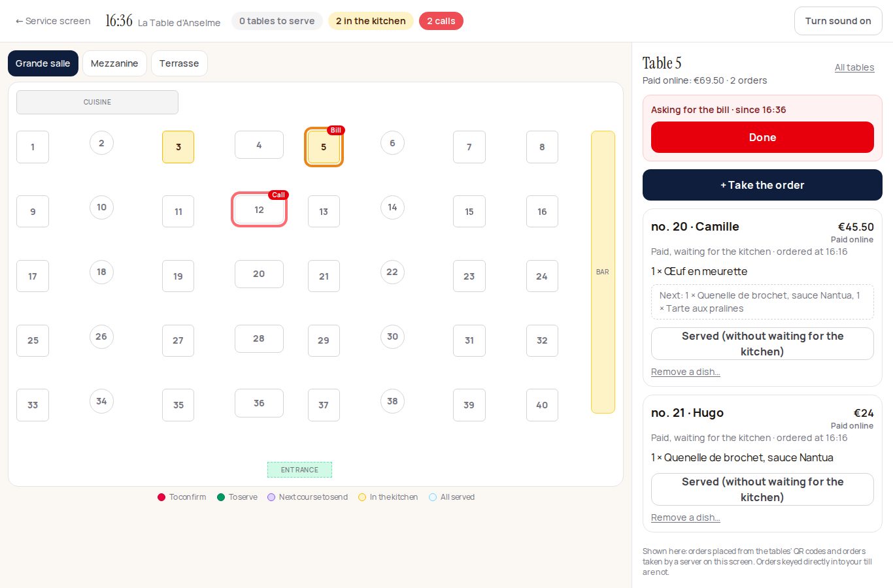Click Call badge on table 12
This screenshot has width=893, height=588.
(x=278, y=195)
